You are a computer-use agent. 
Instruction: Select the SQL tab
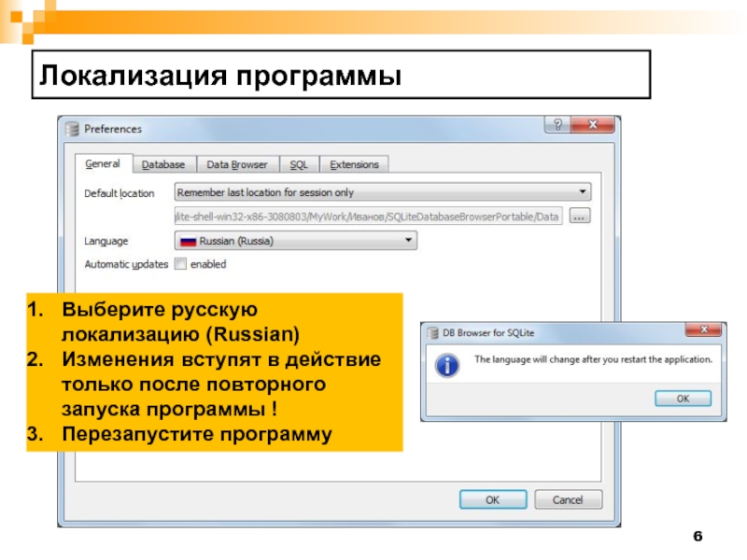(x=299, y=165)
